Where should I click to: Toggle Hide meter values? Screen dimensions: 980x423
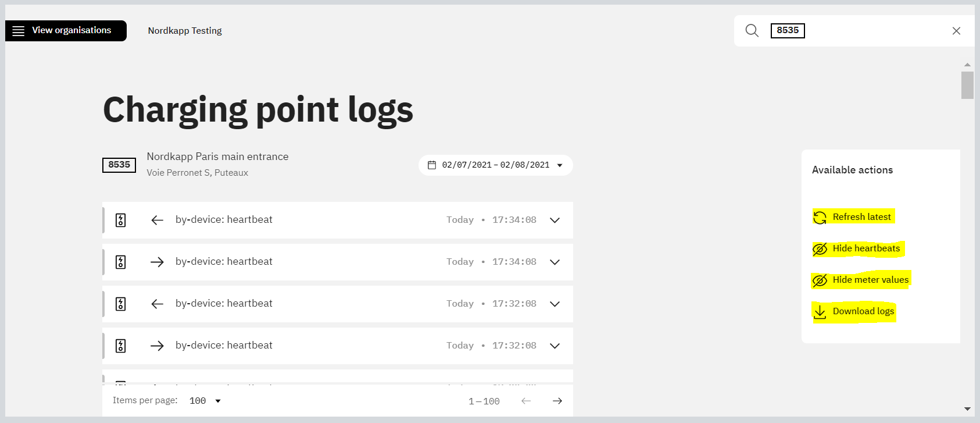861,280
